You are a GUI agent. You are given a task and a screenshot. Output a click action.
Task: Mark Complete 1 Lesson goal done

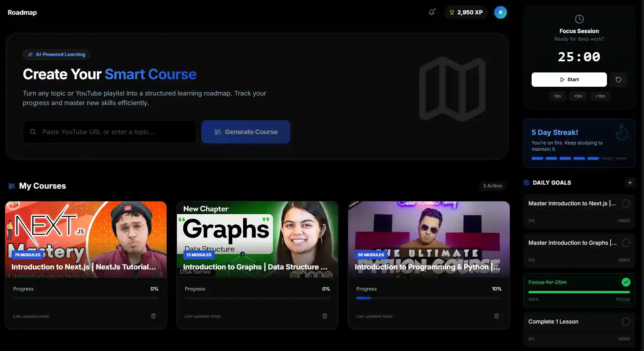point(626,322)
